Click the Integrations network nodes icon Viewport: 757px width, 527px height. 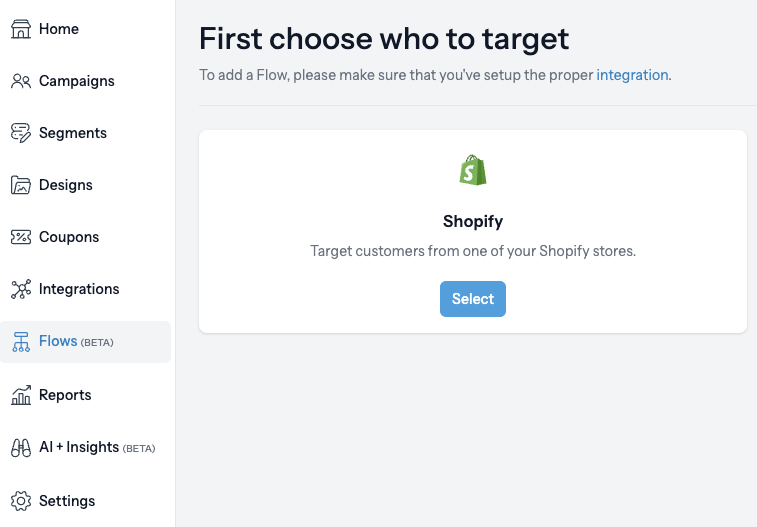(21, 289)
